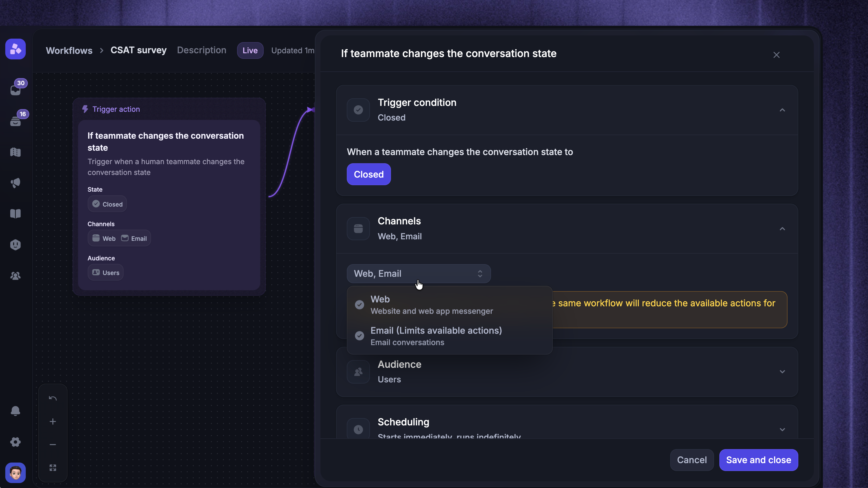Open the notifications bell icon
Viewport: 868px width, 488px height.
[x=16, y=411]
